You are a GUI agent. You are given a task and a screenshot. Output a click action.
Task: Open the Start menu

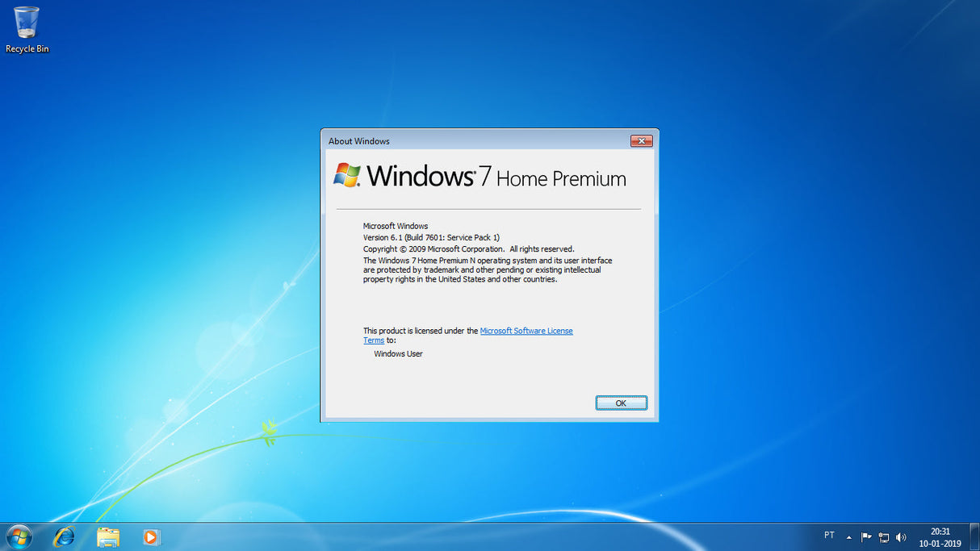pyautogui.click(x=18, y=536)
